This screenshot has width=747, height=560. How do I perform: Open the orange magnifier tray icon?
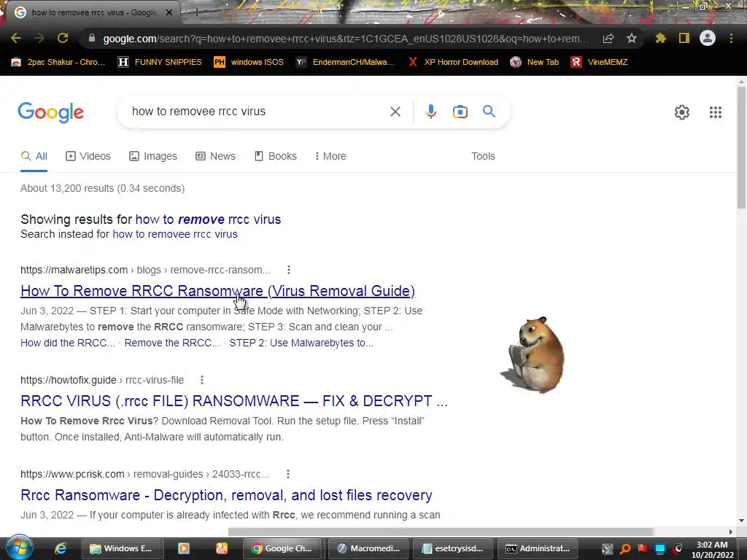point(625,549)
